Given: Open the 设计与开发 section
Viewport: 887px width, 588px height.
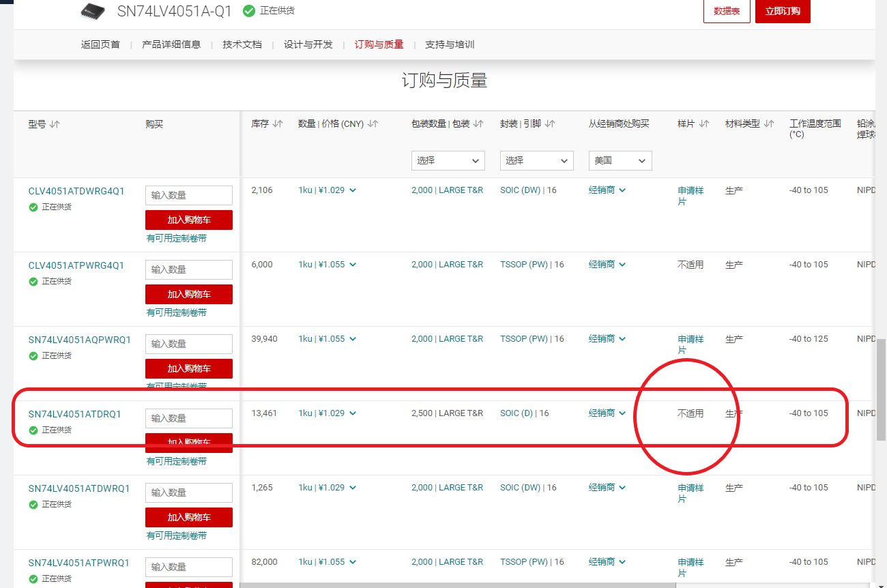Looking at the screenshot, I should pyautogui.click(x=308, y=44).
